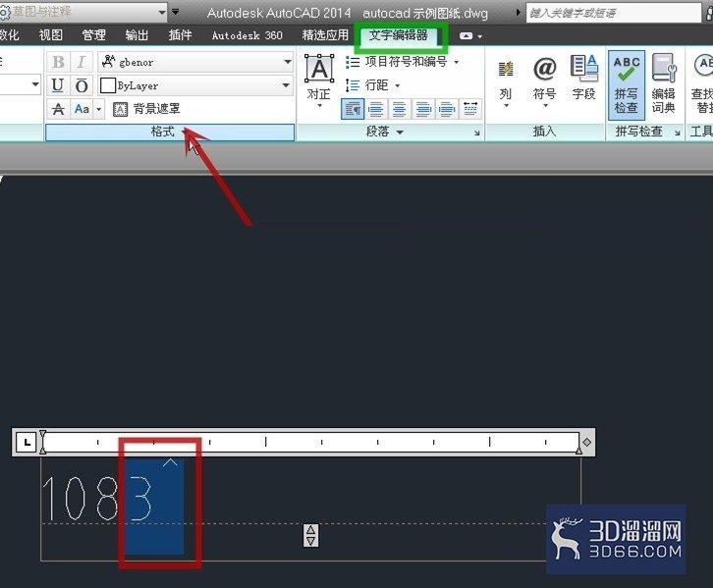Open the 列 columns tool

(x=506, y=82)
